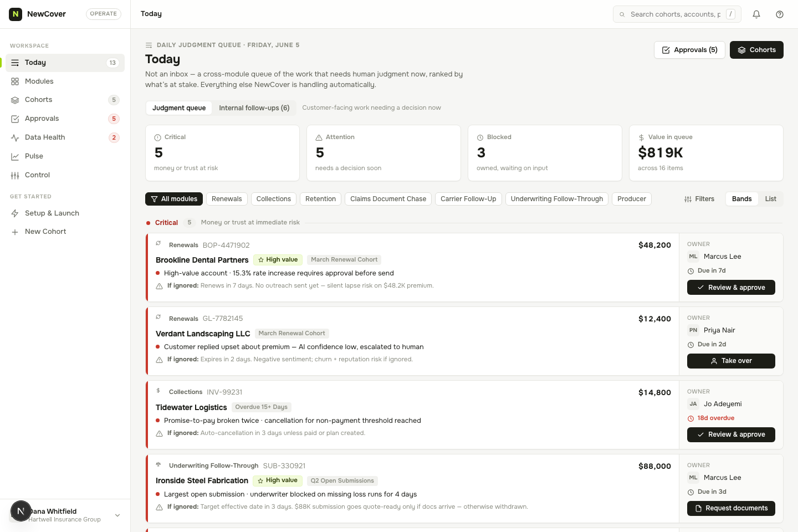
Task: Filter queue by Underwriting Follow-Through
Action: [556, 199]
